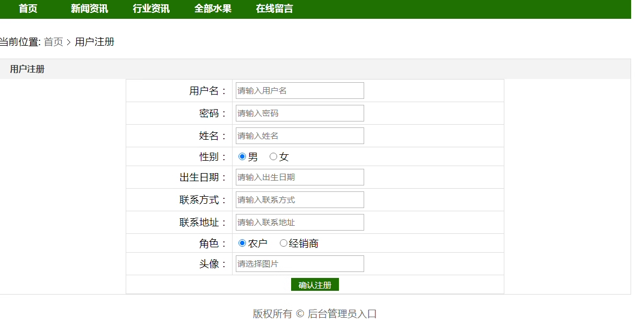Go to 新闻资讯 in the navigation bar
Screen dimensions: 644x329
point(89,9)
